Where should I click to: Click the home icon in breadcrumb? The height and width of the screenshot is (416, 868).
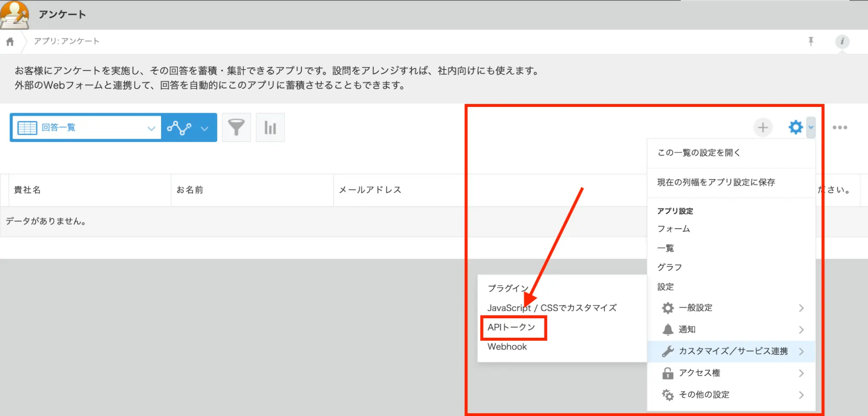10,42
